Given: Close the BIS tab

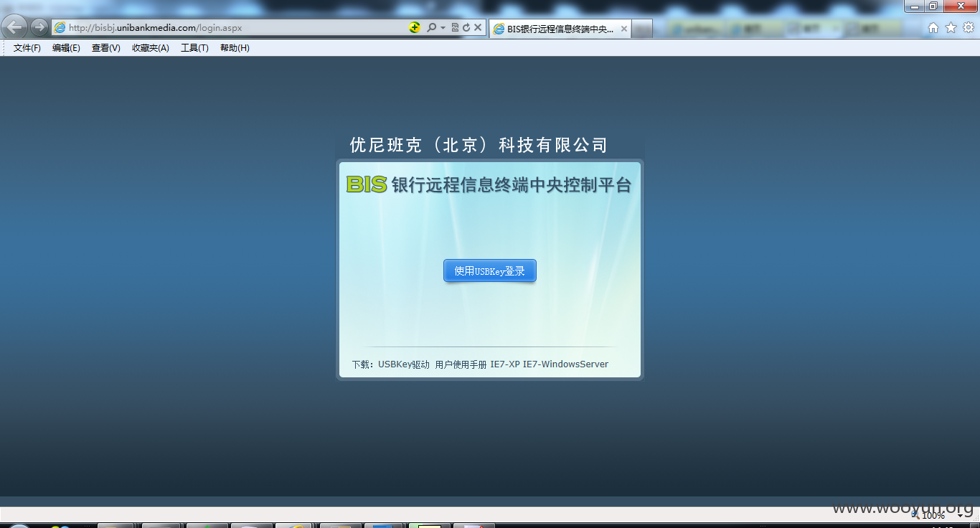Looking at the screenshot, I should 623,29.
